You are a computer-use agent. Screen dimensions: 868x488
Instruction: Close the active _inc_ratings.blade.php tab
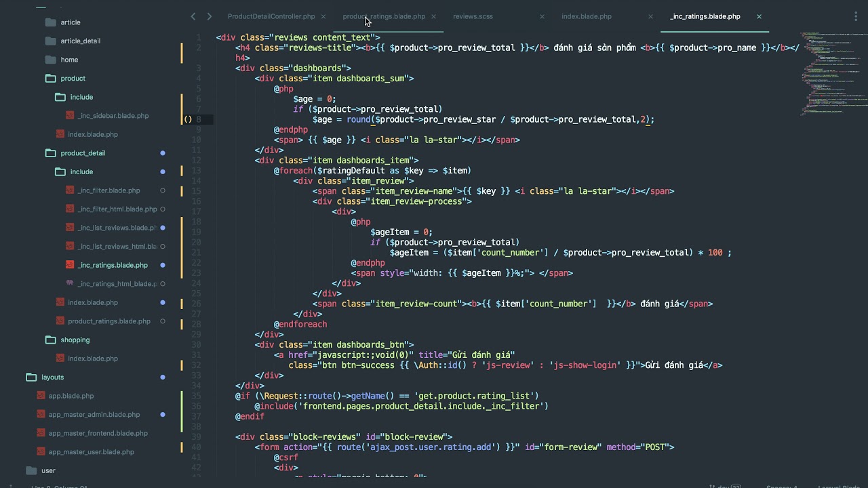click(x=759, y=16)
